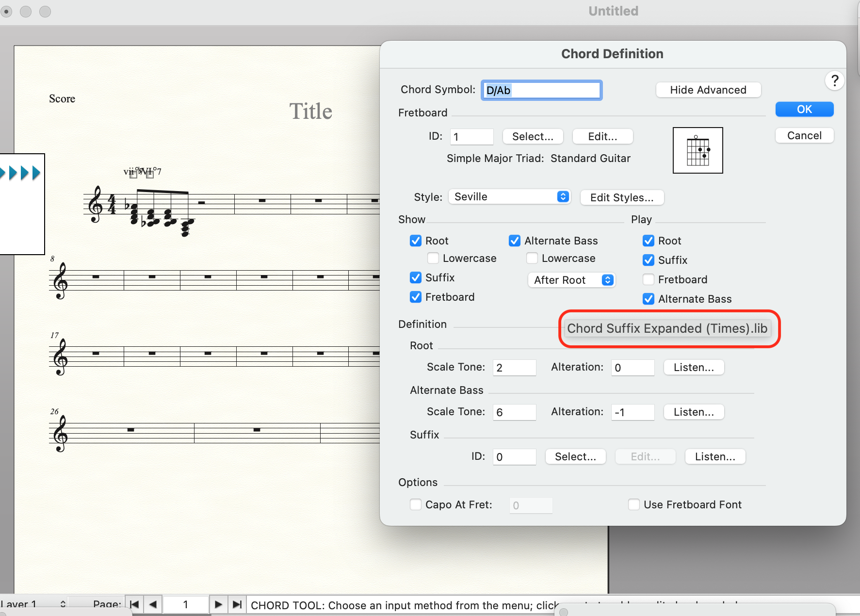Toggle Play Alternate Bass checkbox
This screenshot has height=616, width=860.
coord(649,299)
